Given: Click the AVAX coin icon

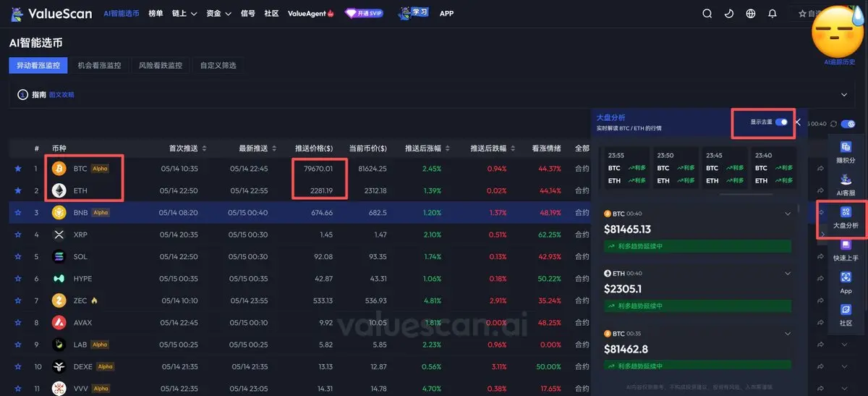Looking at the screenshot, I should [x=59, y=322].
